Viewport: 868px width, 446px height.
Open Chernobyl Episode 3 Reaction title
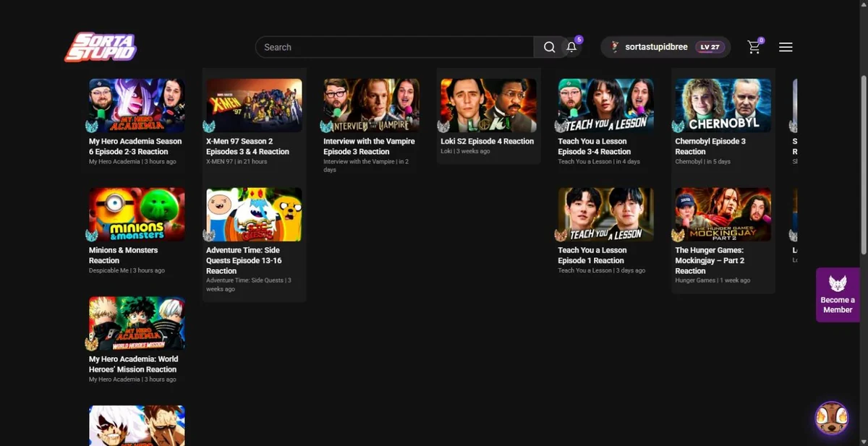click(710, 147)
